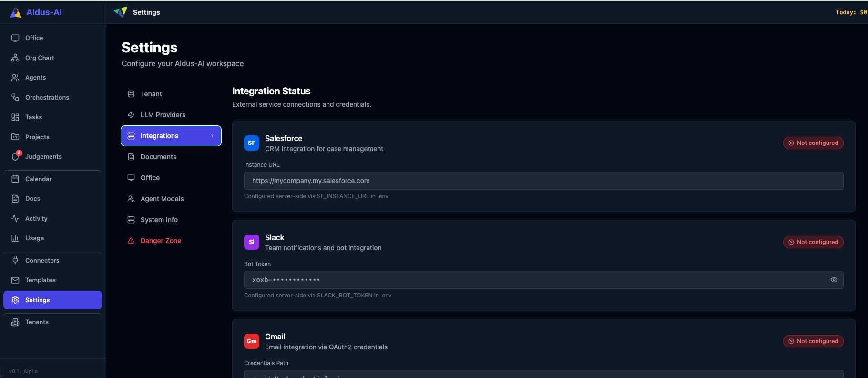Viewport: 868px width, 378px height.
Task: Reveal the Slack bot token with eye icon
Action: (834, 280)
